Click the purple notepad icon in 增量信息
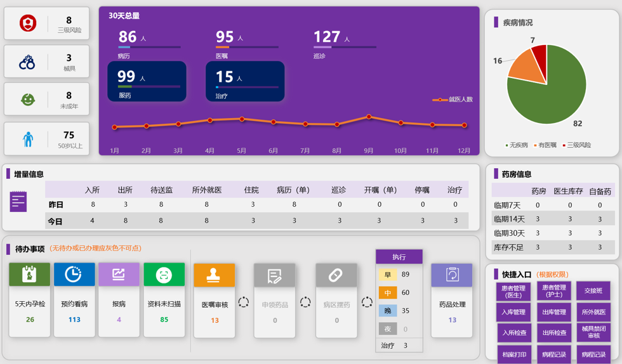The height and width of the screenshot is (364, 622). [18, 202]
